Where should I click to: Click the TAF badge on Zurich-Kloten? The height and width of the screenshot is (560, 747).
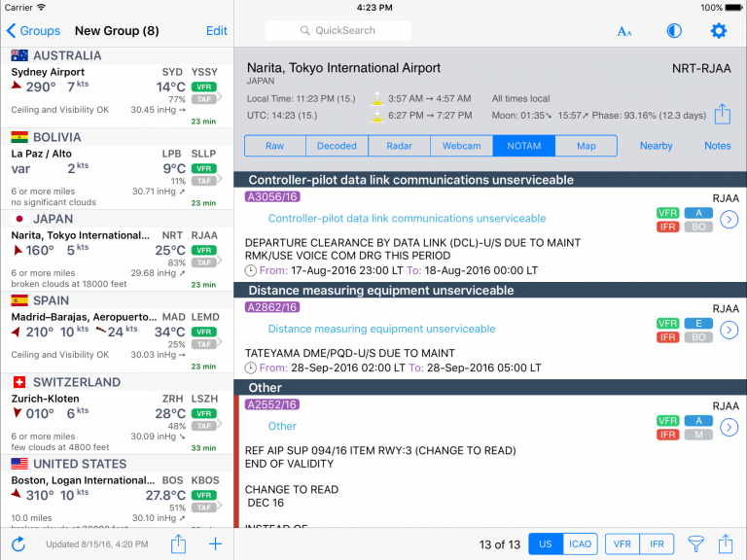204,426
